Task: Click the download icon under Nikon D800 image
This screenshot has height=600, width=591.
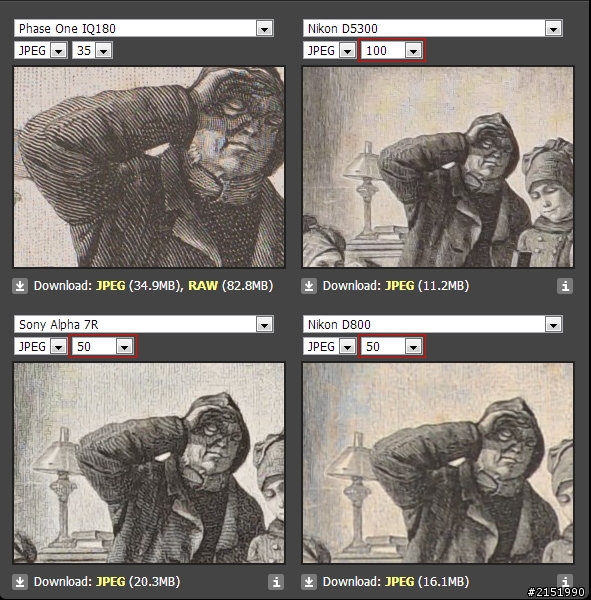Action: point(309,582)
